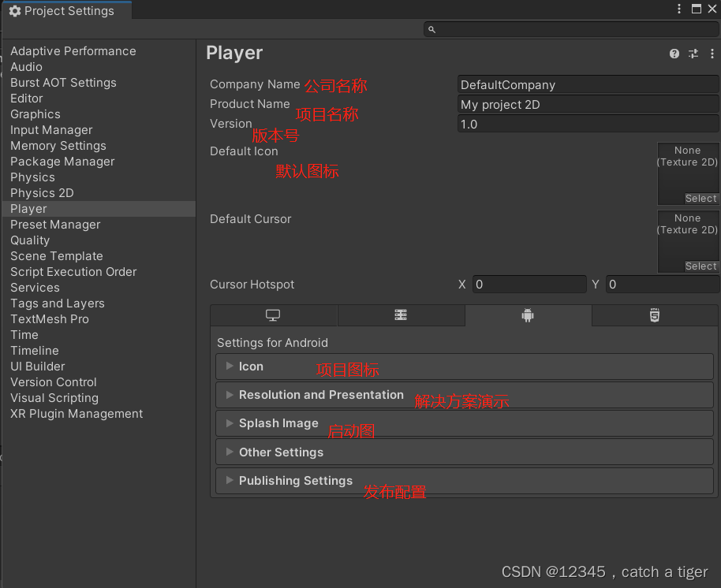The image size is (721, 588).
Task: Open the Player help documentation icon
Action: tap(674, 54)
